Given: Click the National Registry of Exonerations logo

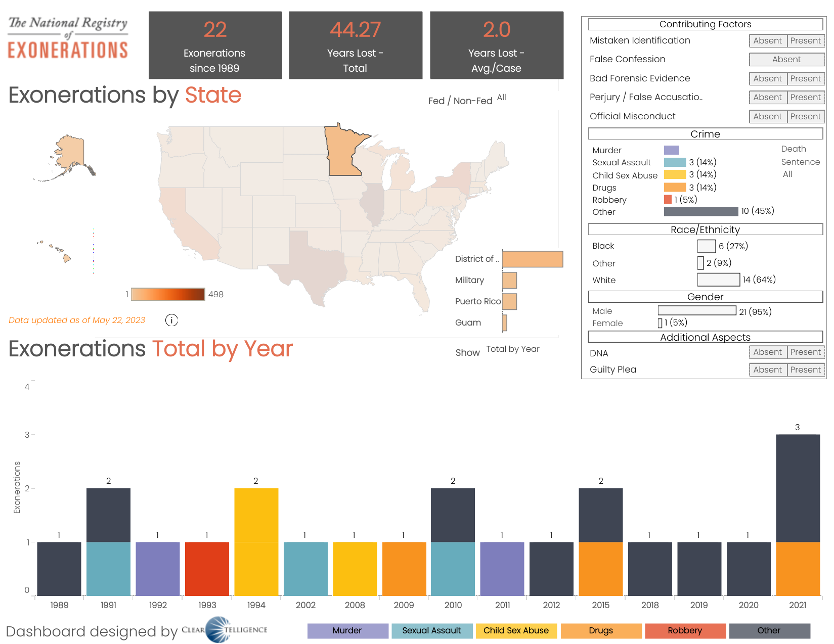Looking at the screenshot, I should tap(68, 38).
